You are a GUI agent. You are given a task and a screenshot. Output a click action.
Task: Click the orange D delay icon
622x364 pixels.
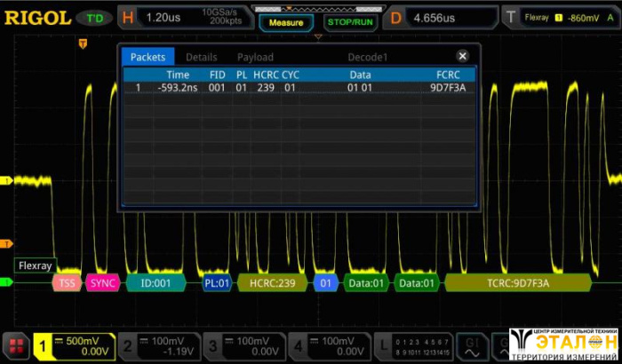(x=395, y=18)
